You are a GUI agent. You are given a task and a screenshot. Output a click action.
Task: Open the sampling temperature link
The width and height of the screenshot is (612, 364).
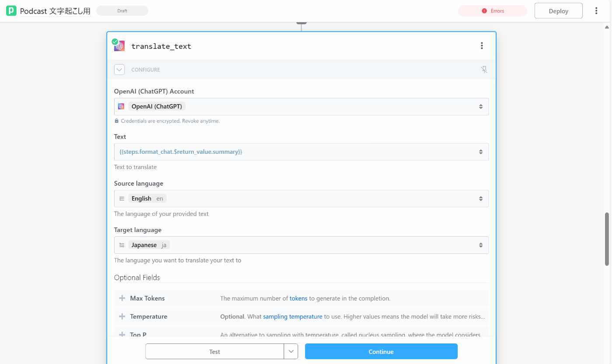click(293, 316)
